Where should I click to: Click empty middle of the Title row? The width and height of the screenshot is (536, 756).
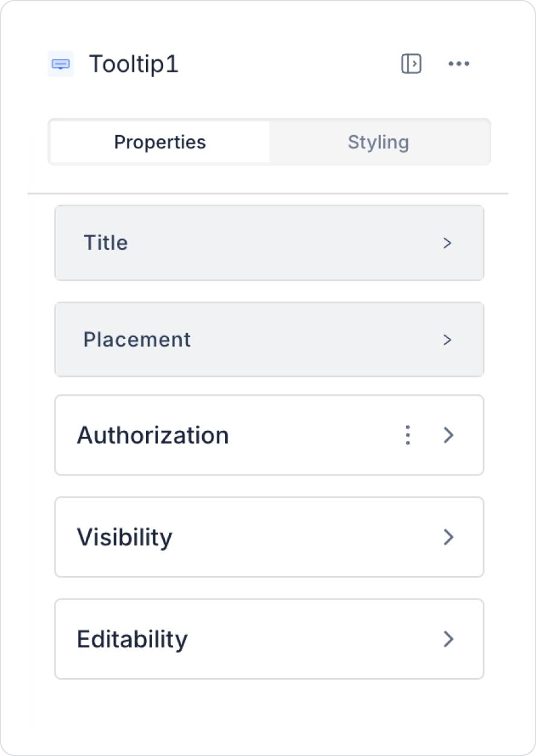(x=278, y=243)
